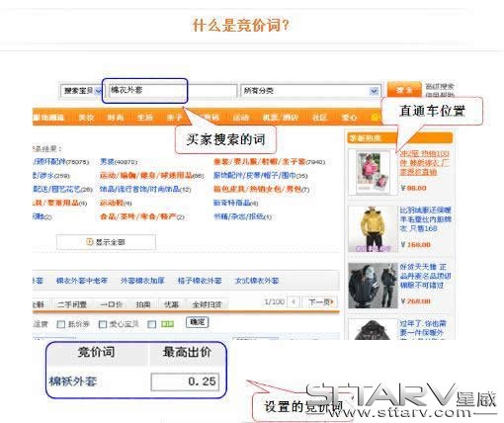
Task: Open the pink coat ad thumbnail
Action: (373, 172)
